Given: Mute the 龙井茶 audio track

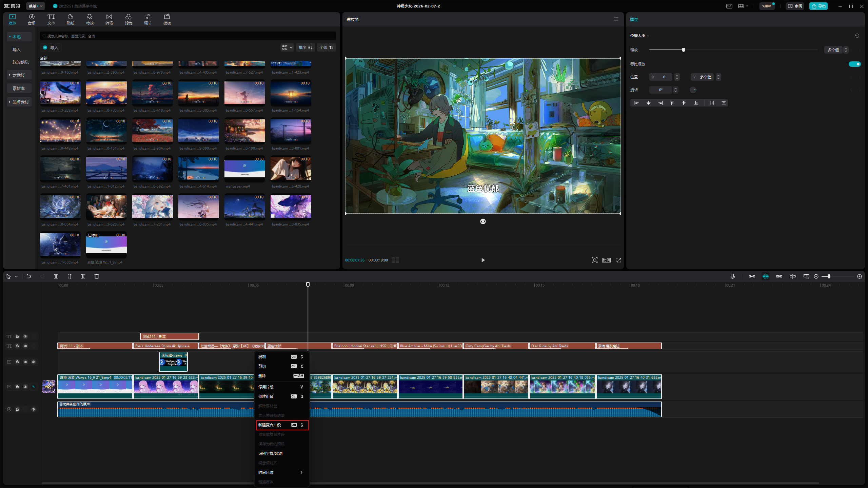Looking at the screenshot, I should (34, 409).
